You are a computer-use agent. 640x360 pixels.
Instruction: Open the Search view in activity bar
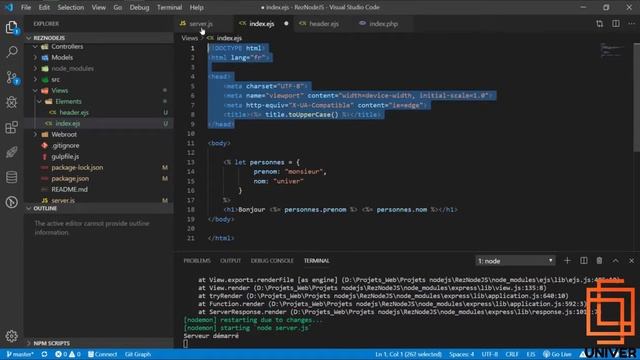[x=12, y=52]
